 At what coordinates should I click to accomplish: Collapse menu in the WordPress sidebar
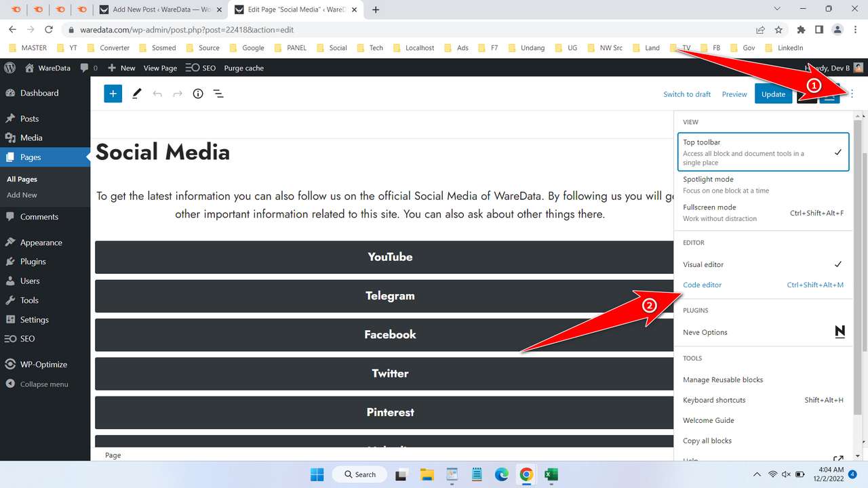coord(44,384)
